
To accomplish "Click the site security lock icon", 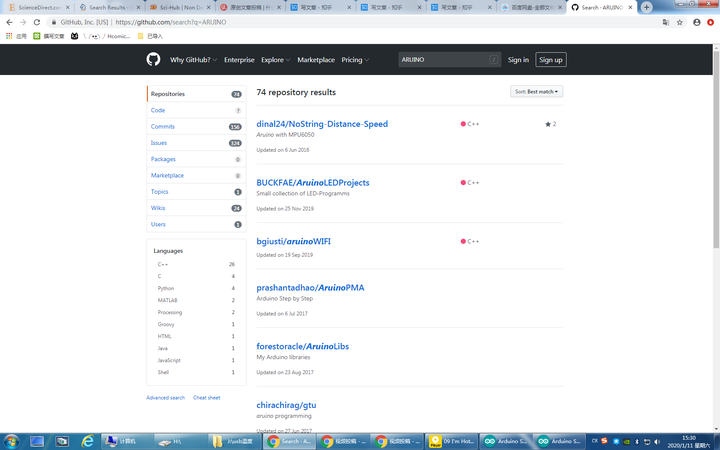I will coord(54,22).
